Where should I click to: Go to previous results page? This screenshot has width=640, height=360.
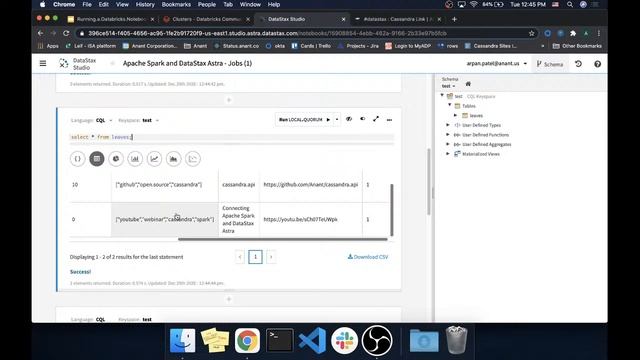pyautogui.click(x=240, y=257)
